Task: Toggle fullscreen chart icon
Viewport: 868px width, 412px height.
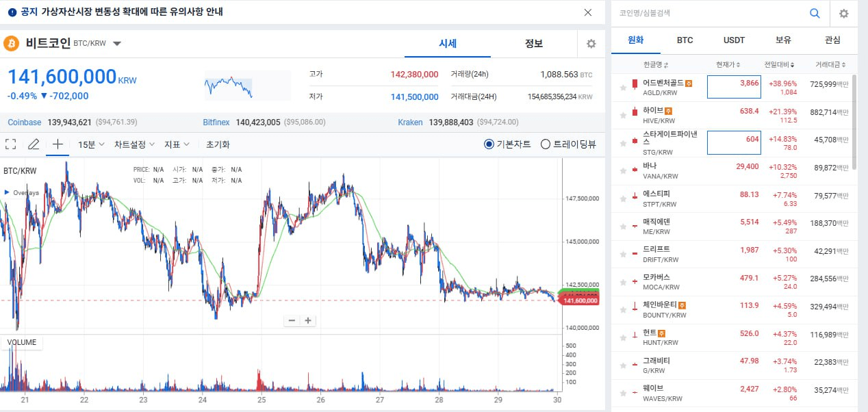Action: point(10,144)
